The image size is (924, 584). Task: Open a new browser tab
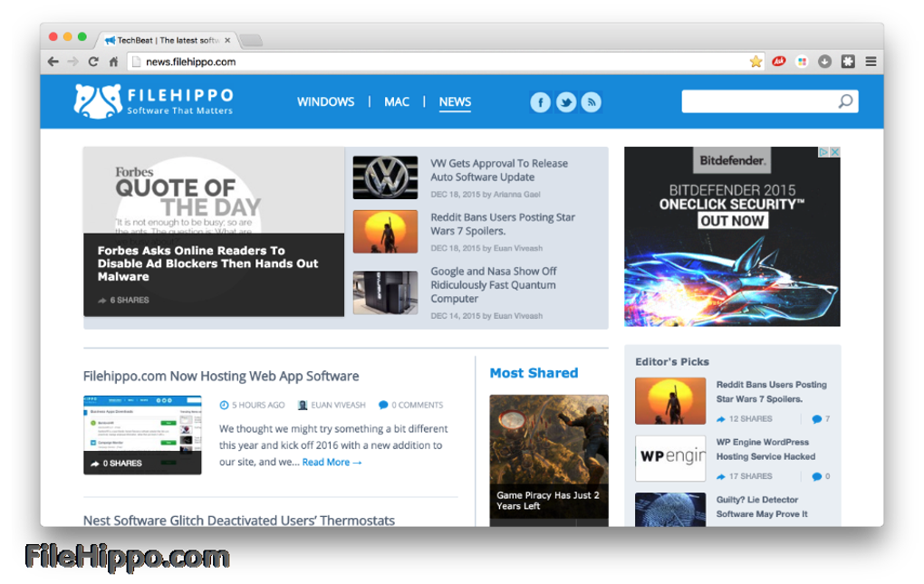pyautogui.click(x=251, y=40)
